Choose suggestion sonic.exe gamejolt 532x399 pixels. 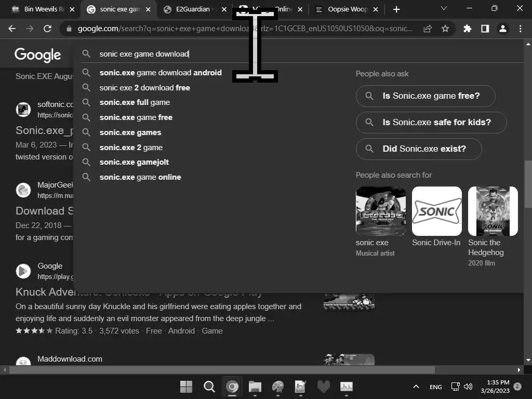[x=134, y=162]
